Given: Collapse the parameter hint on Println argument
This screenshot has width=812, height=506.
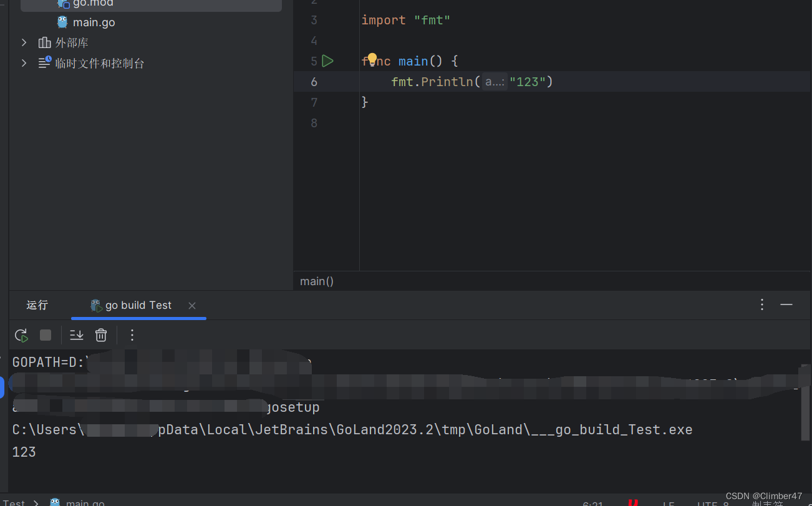Looking at the screenshot, I should click(494, 81).
